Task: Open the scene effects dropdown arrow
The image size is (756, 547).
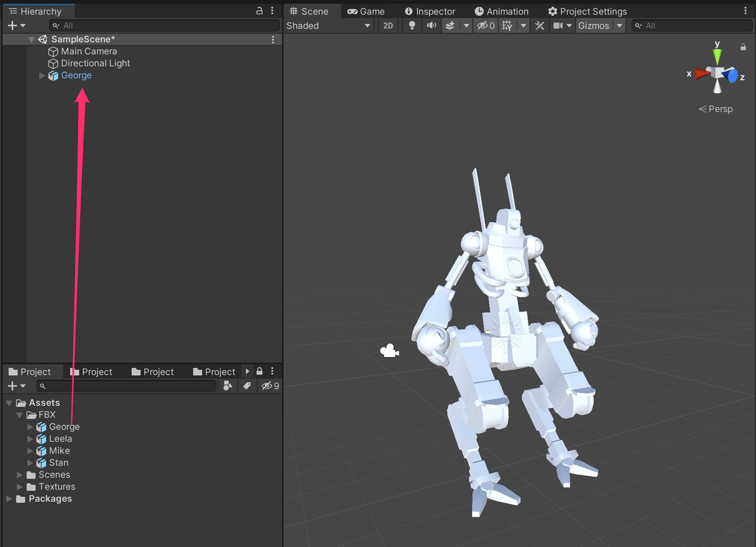Action: [466, 26]
